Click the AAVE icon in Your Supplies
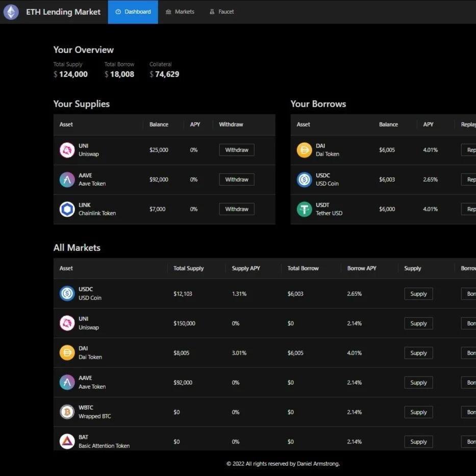This screenshot has height=476, width=476. pyautogui.click(x=67, y=180)
